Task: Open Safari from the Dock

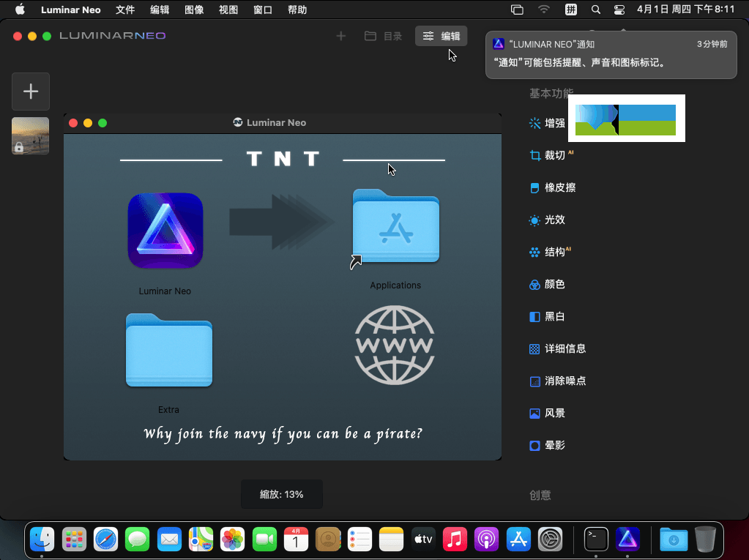Action: click(105, 540)
